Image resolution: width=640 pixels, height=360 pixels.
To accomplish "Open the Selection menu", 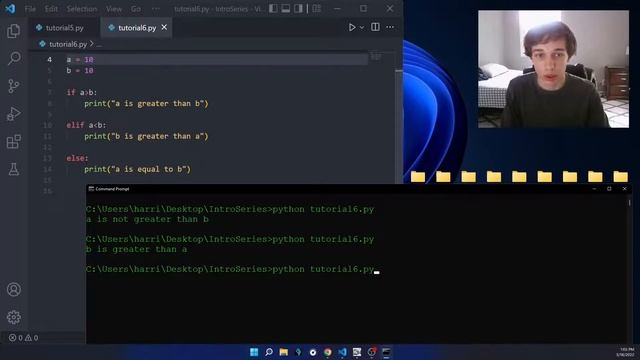I will (x=82, y=9).
